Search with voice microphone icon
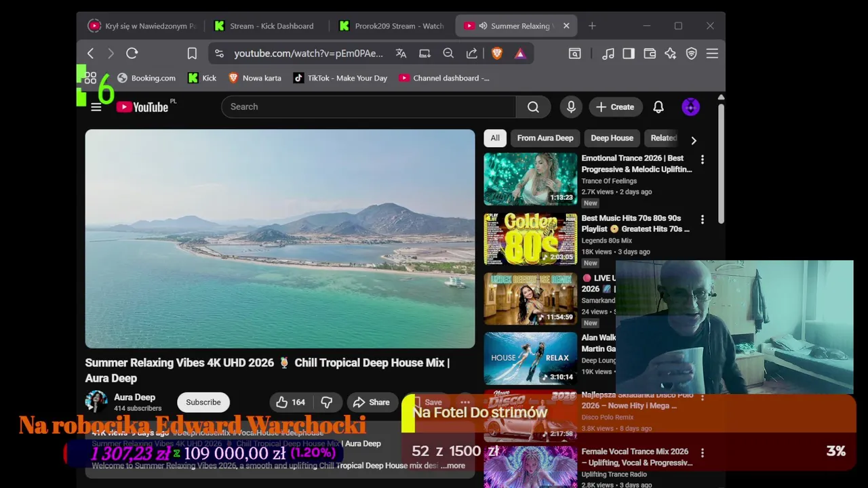This screenshot has height=488, width=868. coord(571,107)
